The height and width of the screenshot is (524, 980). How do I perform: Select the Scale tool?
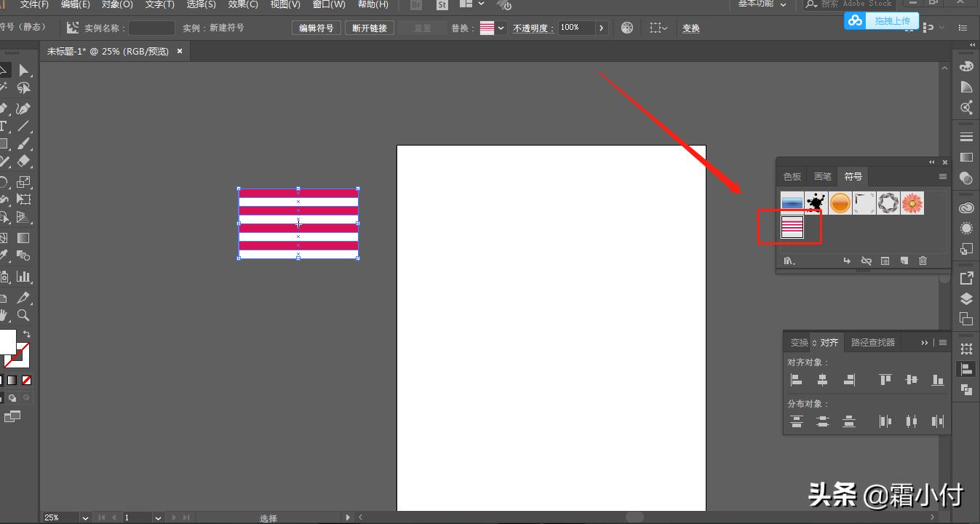24,181
